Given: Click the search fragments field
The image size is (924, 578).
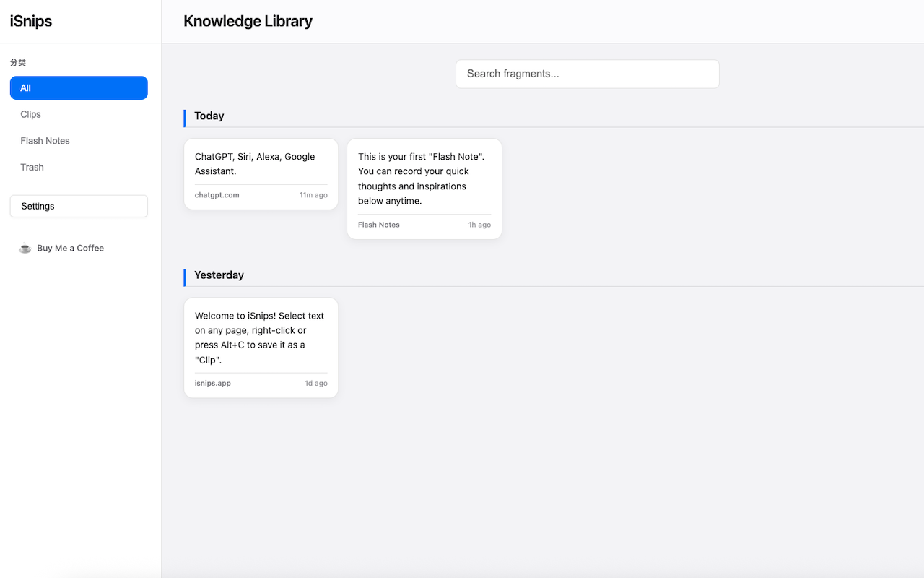Looking at the screenshot, I should (587, 74).
